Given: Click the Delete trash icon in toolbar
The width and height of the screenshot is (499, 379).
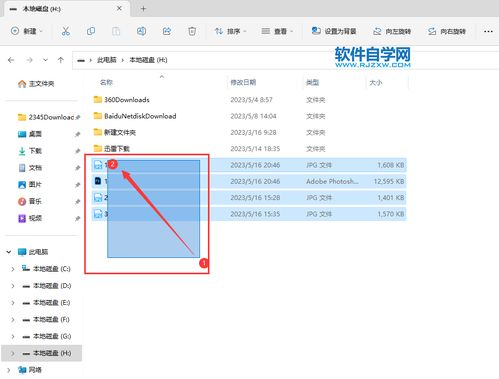Looking at the screenshot, I should 192,31.
